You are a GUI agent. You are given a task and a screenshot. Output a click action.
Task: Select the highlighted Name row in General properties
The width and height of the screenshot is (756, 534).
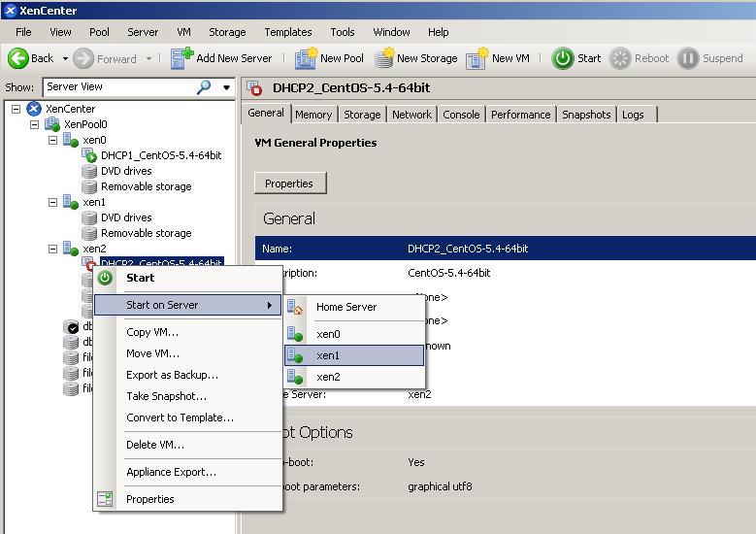pos(505,249)
